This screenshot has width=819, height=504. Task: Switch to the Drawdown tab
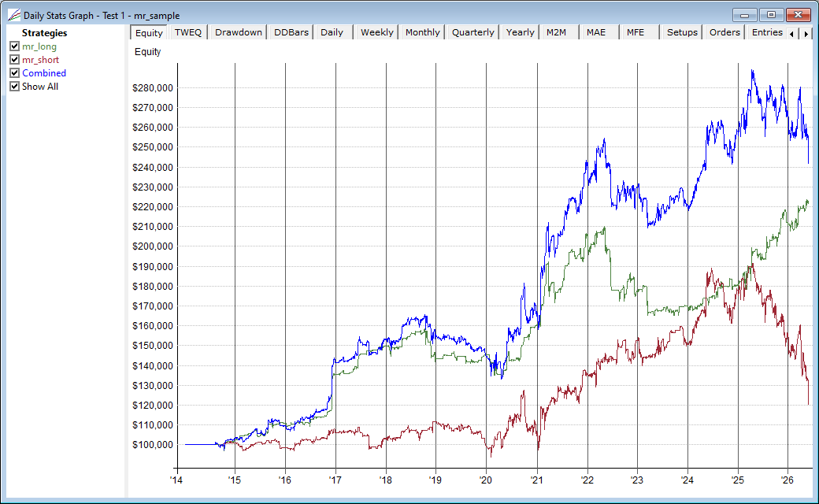tap(238, 32)
